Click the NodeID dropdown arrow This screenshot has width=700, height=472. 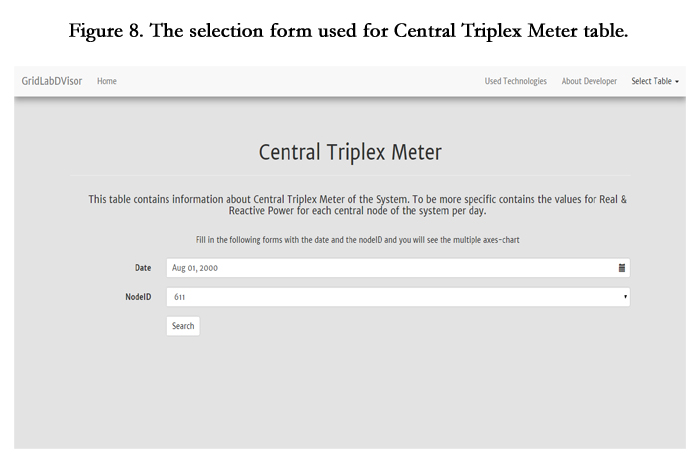click(625, 297)
